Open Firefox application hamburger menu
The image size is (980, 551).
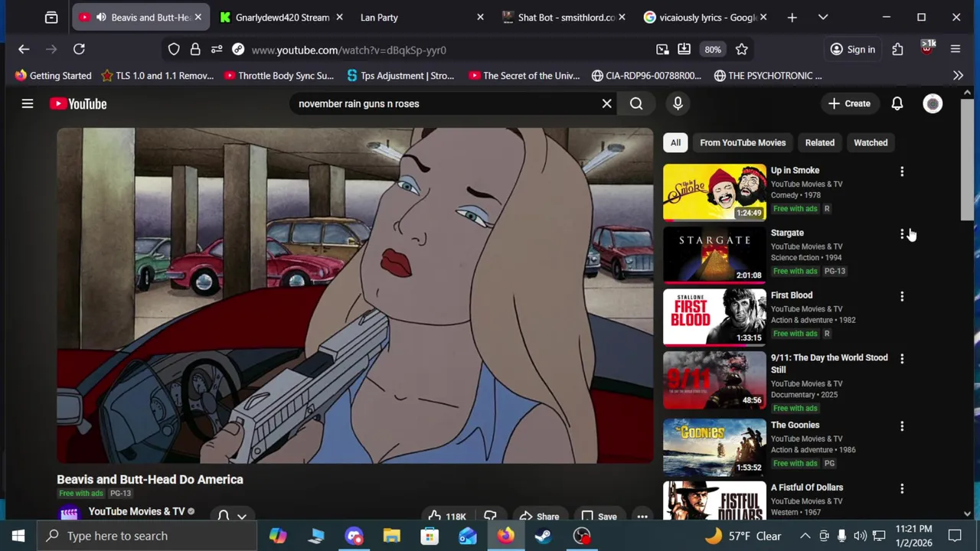(955, 50)
